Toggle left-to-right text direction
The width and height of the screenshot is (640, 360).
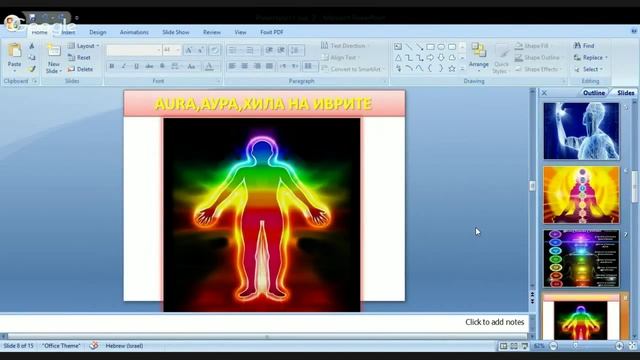coord(283,66)
